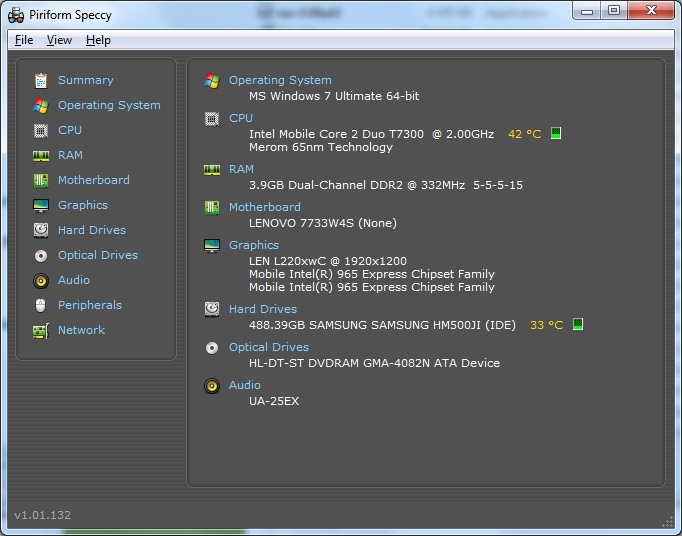This screenshot has height=536, width=682.
Task: Open Network section from the sidebar
Action: pos(81,330)
